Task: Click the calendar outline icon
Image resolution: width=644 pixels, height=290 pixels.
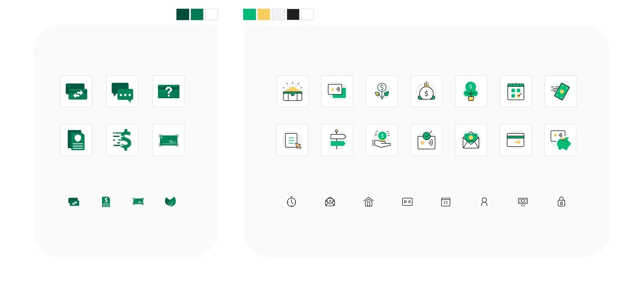Action: coord(446,202)
